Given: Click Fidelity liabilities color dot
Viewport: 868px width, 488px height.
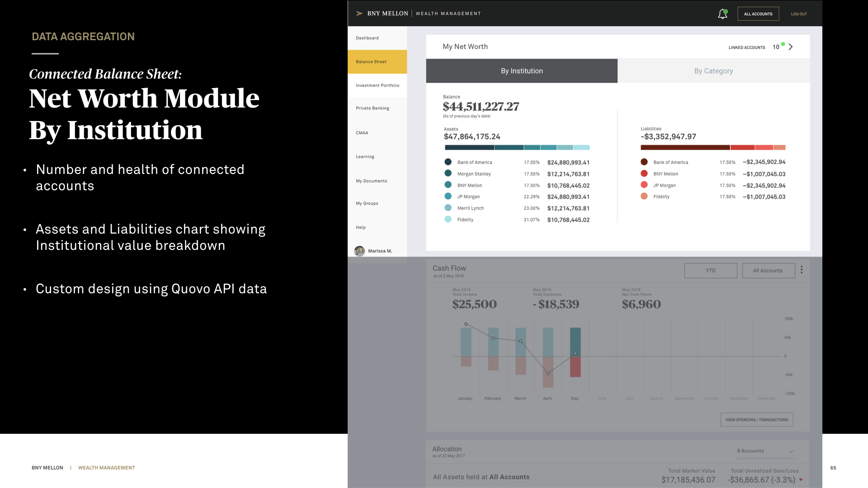Looking at the screenshot, I should 644,196.
